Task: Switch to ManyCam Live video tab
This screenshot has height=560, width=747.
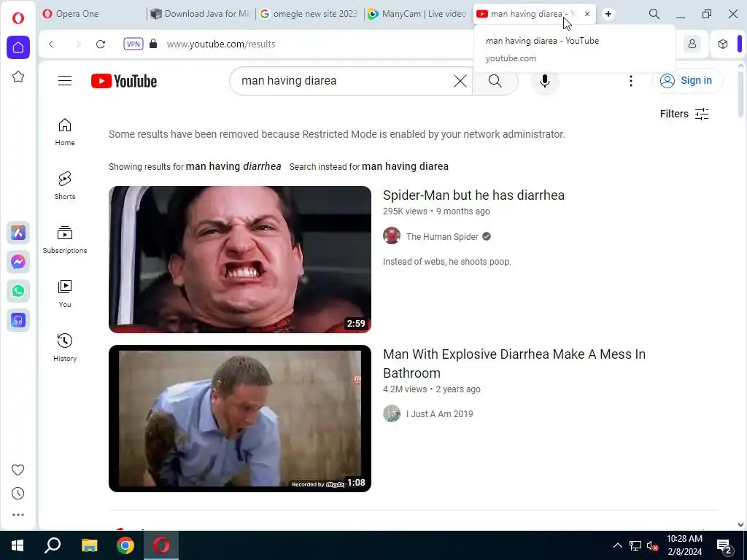Action: 418,14
